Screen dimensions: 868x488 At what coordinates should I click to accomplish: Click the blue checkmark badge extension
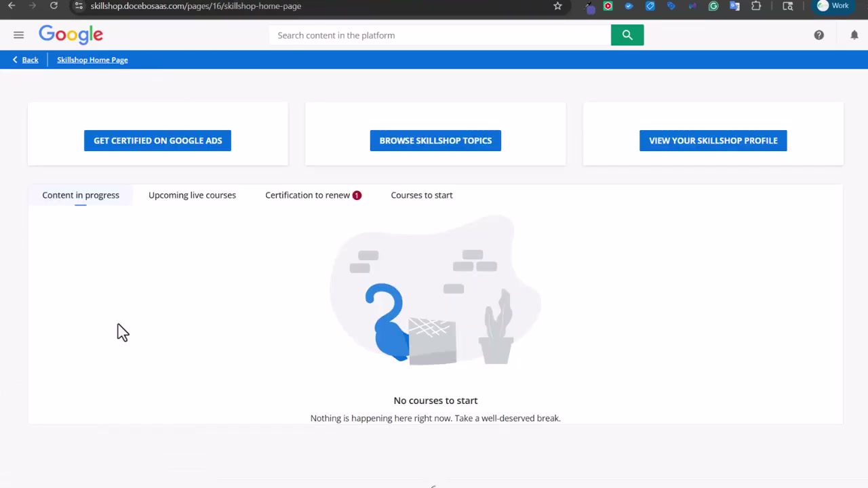pos(629,6)
